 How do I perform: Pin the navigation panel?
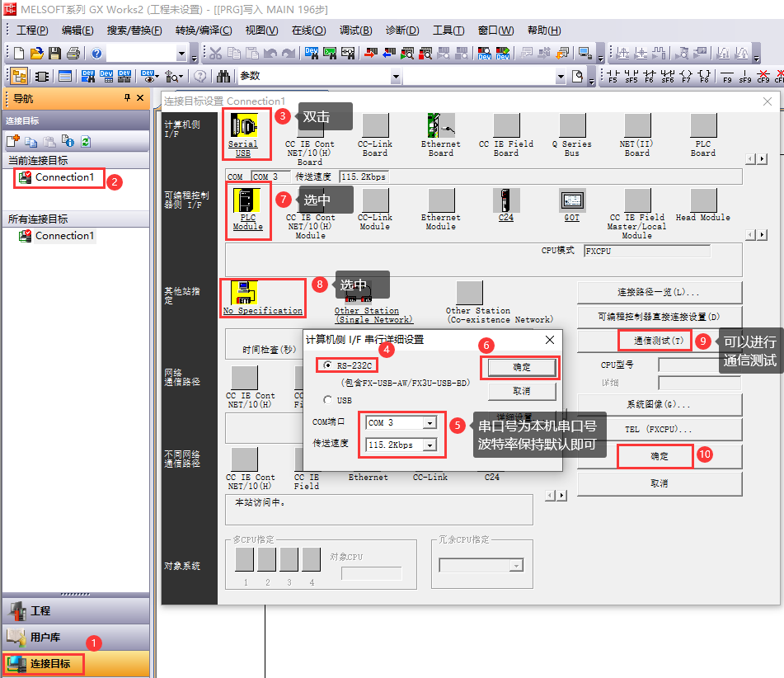[127, 98]
